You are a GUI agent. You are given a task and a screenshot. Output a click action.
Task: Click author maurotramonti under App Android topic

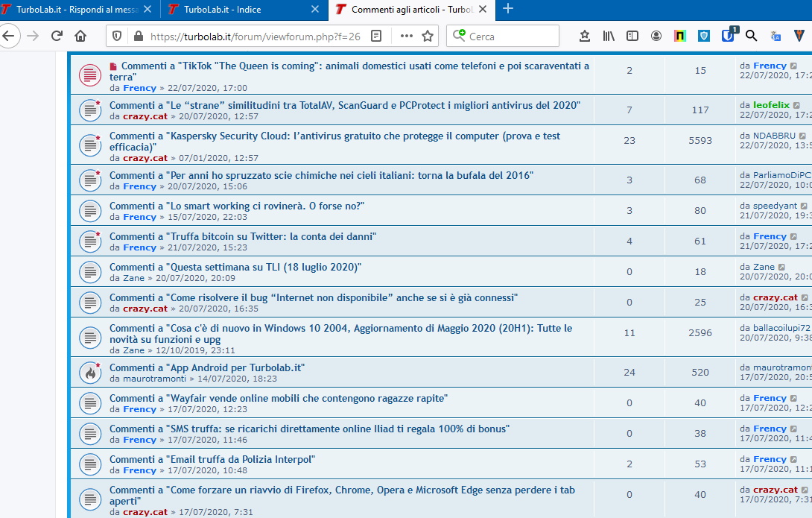click(154, 379)
